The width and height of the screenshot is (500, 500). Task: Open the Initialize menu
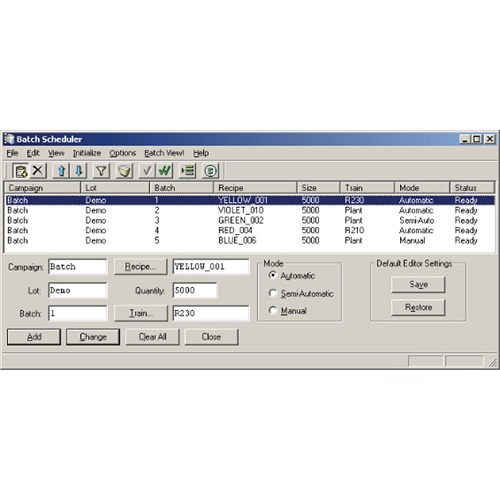[87, 153]
